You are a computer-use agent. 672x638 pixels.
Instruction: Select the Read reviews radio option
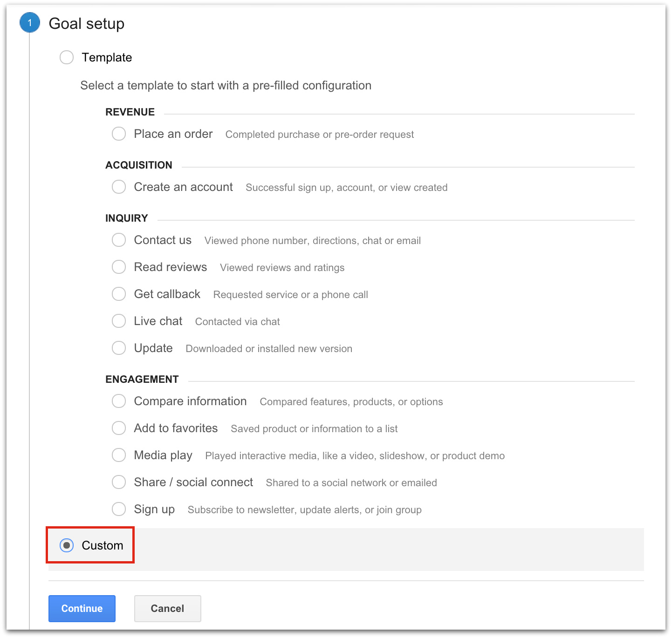click(119, 267)
